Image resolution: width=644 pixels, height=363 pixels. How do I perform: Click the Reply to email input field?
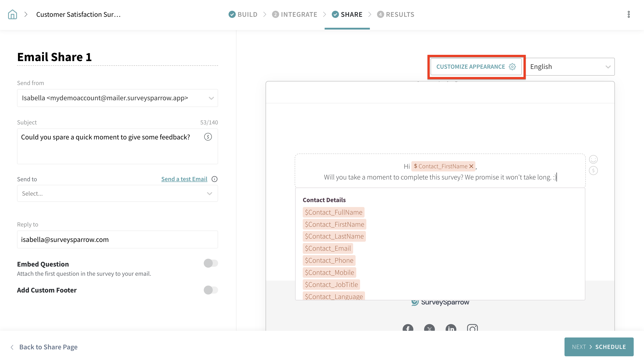[117, 240]
